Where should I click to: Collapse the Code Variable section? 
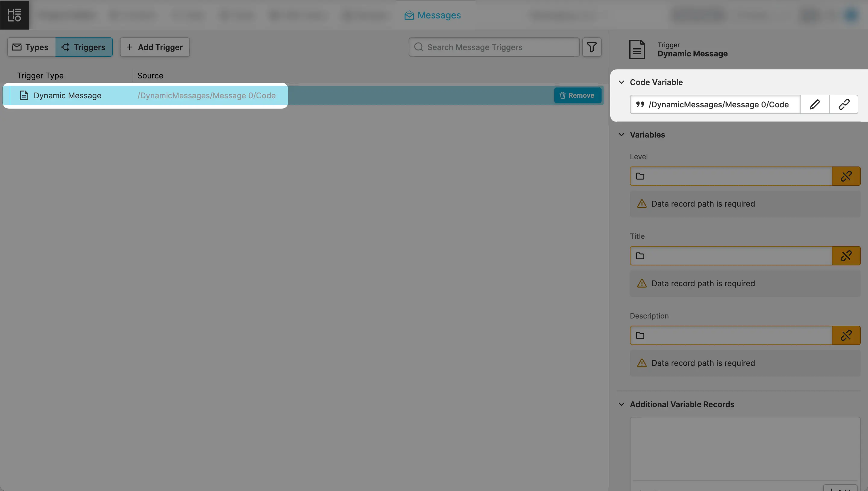click(x=622, y=82)
